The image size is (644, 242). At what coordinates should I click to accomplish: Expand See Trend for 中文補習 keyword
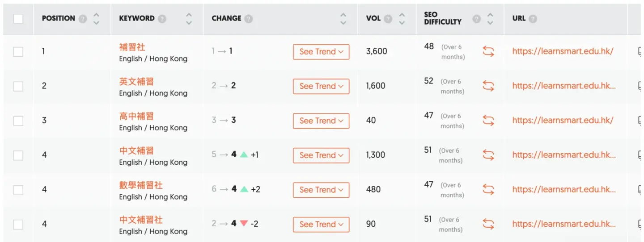pyautogui.click(x=321, y=155)
